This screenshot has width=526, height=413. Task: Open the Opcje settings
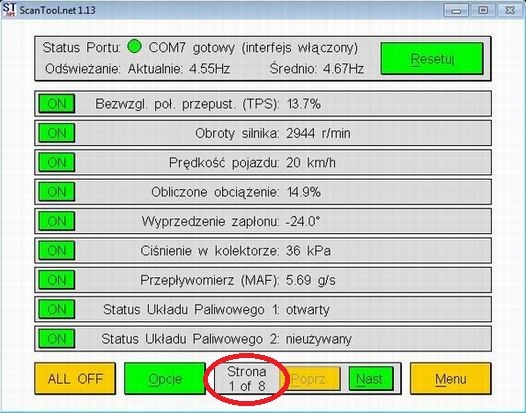tap(165, 379)
